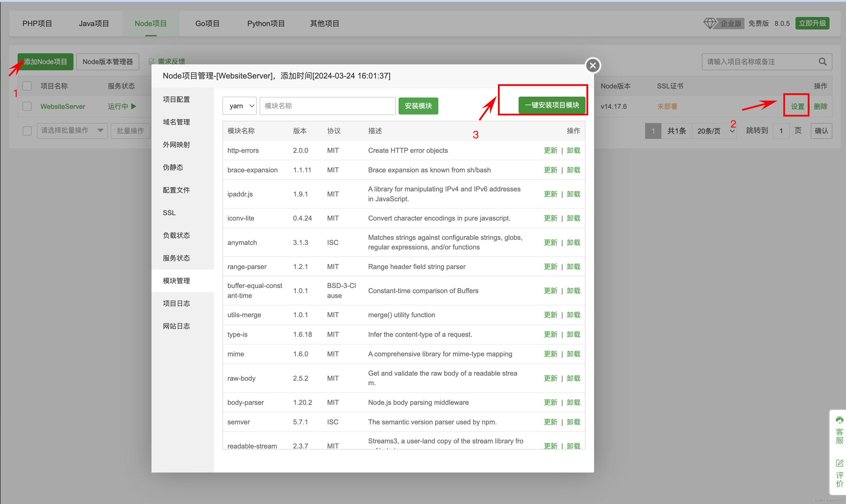Select page 1 in pagination
846x504 pixels.
[653, 131]
